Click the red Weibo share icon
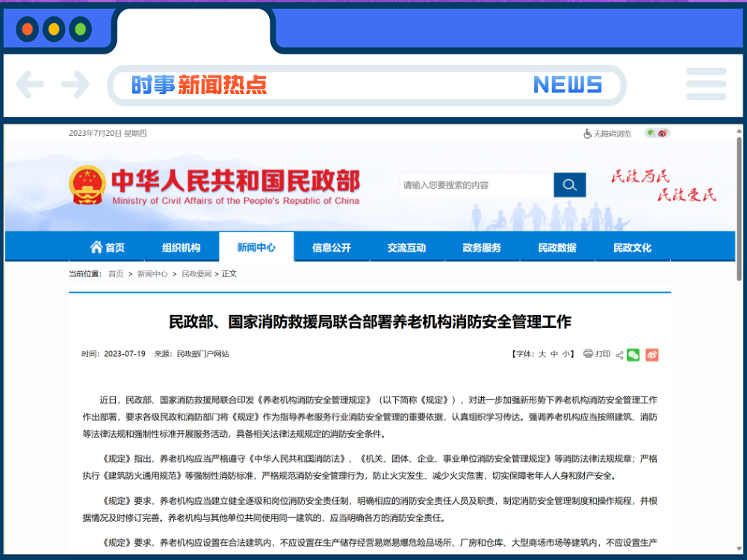Image resolution: width=747 pixels, height=560 pixels. pyautogui.click(x=651, y=355)
